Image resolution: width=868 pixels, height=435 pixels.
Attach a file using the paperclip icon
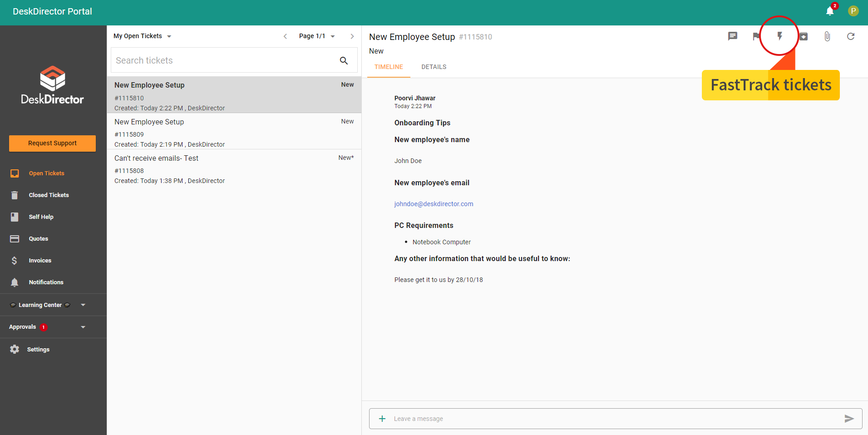point(827,36)
